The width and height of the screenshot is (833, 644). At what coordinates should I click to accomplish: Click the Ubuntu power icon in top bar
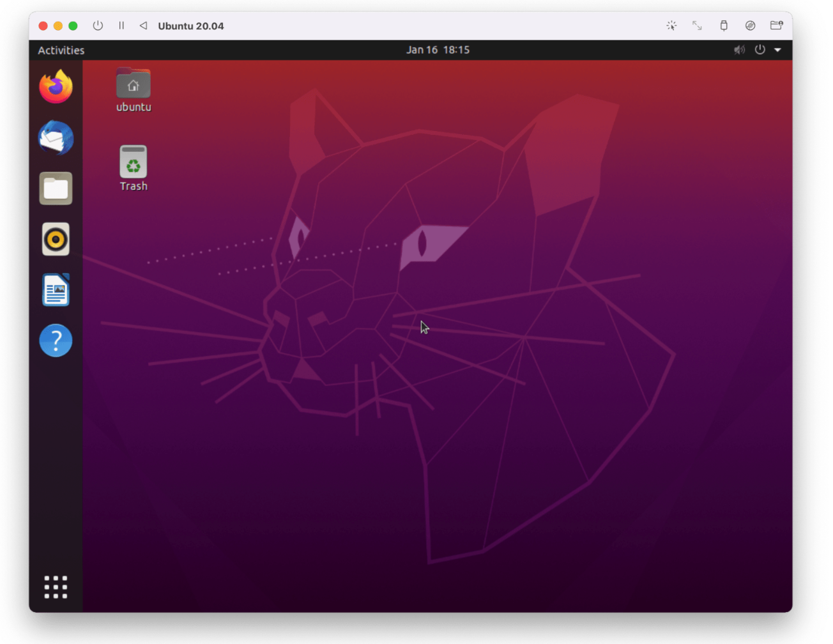[760, 50]
